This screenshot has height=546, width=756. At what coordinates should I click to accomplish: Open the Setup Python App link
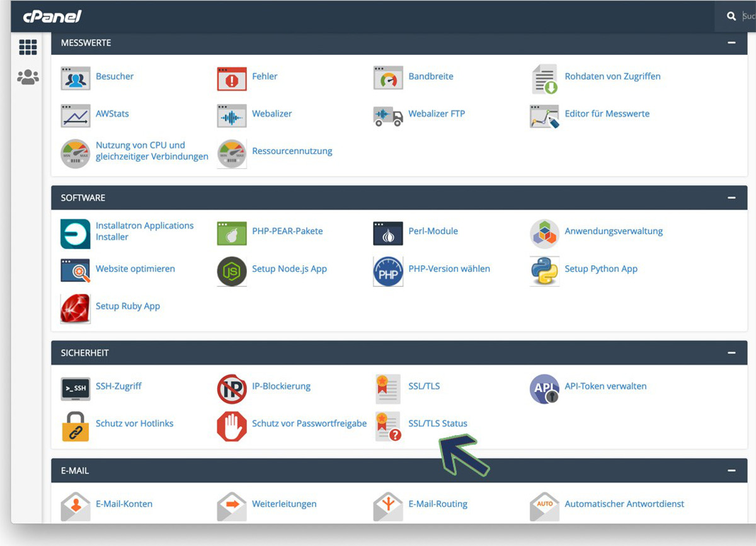(x=601, y=269)
